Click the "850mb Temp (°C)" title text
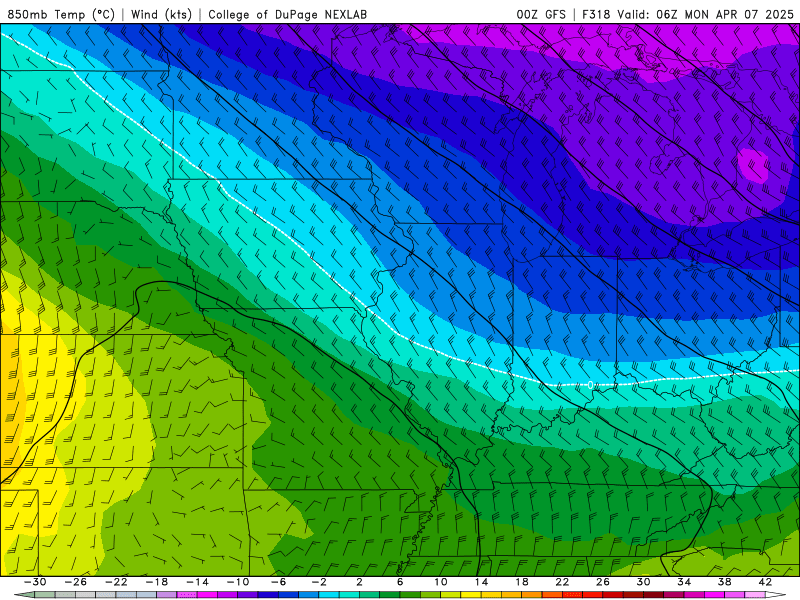The image size is (800, 600). [61, 14]
